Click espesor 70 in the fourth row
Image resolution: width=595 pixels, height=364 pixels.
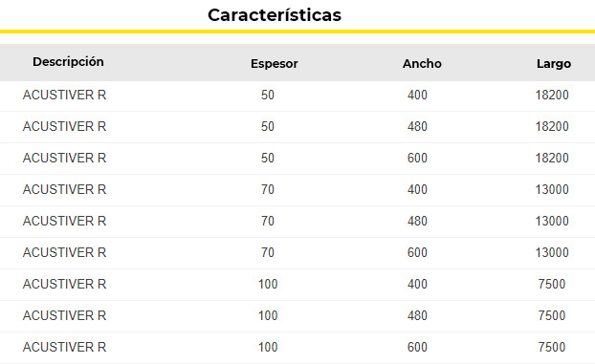[268, 189]
